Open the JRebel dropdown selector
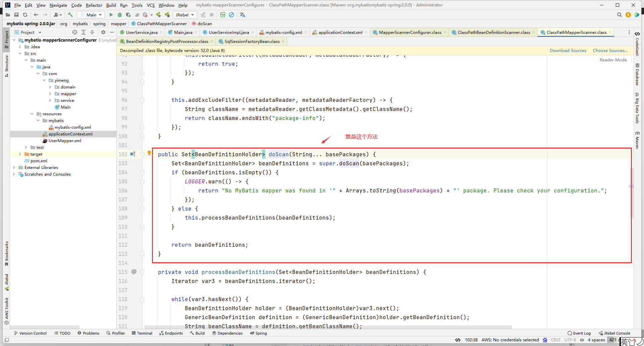This screenshot has height=346, width=644. coord(185,15)
